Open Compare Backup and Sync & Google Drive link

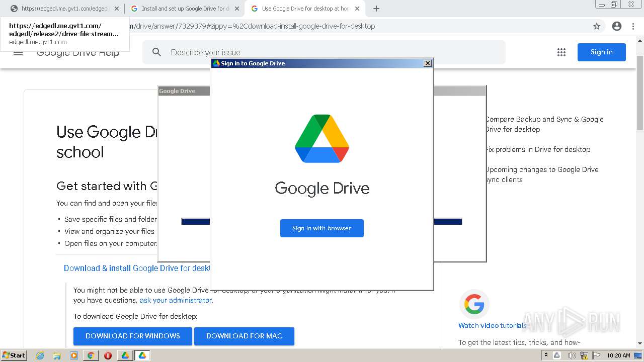(544, 124)
